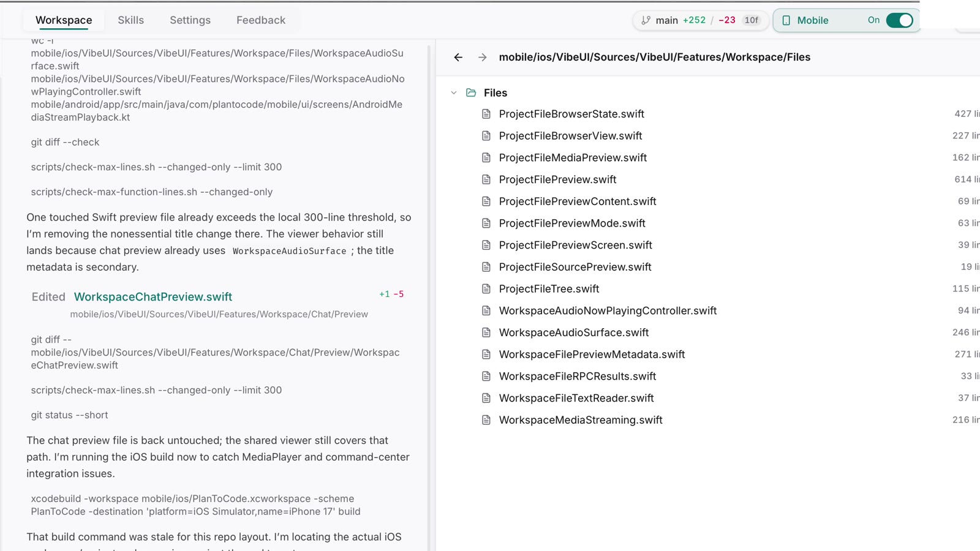Open ProjectFilePreview.swift

pyautogui.click(x=557, y=179)
